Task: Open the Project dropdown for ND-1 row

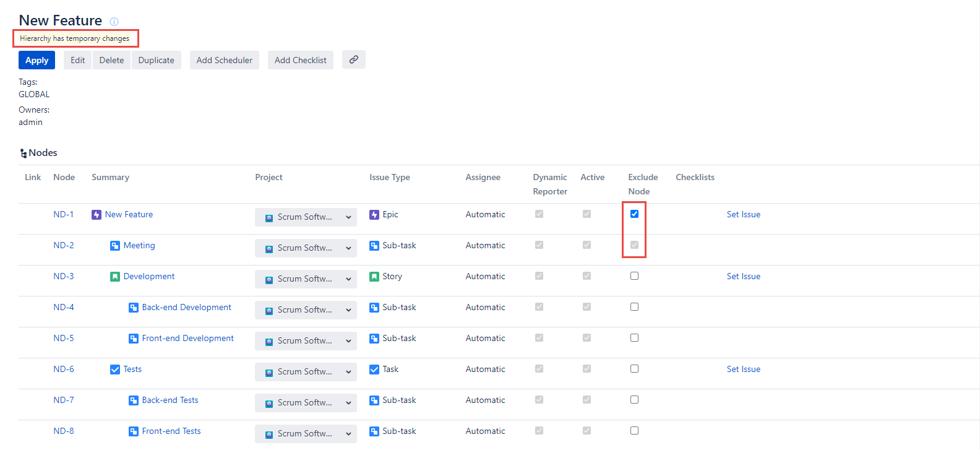Action: pos(306,217)
